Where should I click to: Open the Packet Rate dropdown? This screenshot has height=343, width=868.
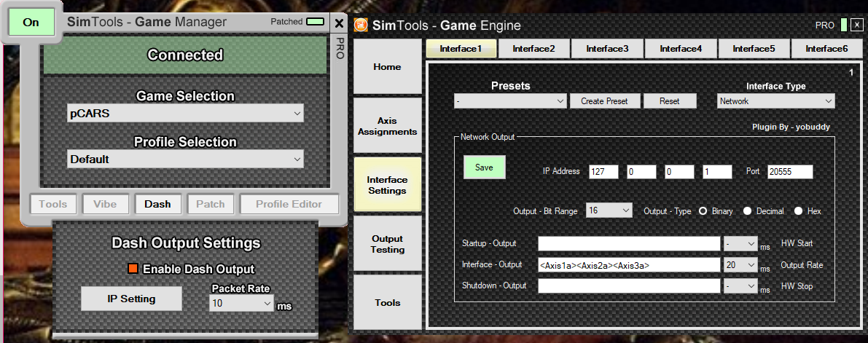241,303
